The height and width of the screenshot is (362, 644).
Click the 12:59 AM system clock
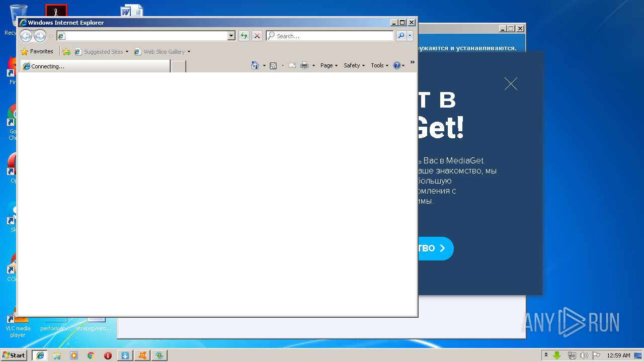point(618,355)
